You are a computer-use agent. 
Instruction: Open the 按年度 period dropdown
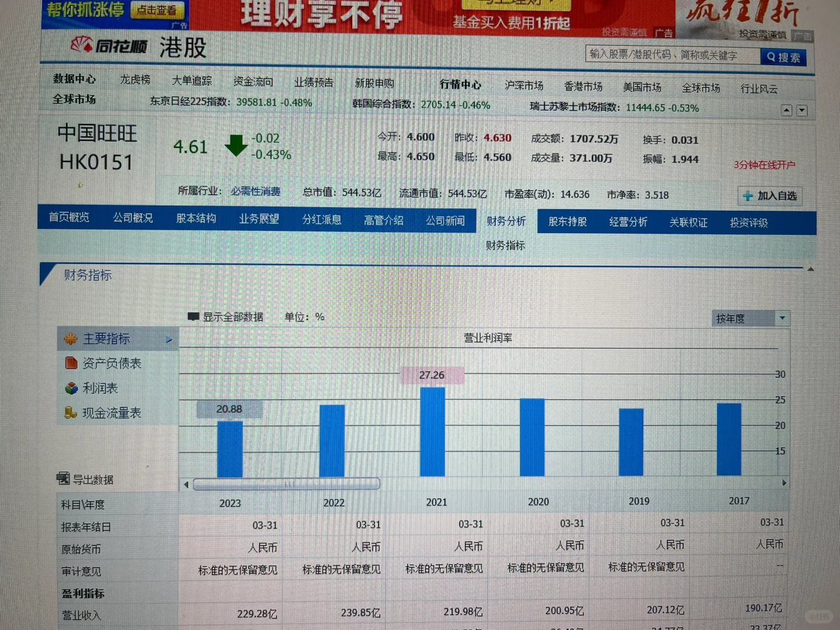click(751, 318)
